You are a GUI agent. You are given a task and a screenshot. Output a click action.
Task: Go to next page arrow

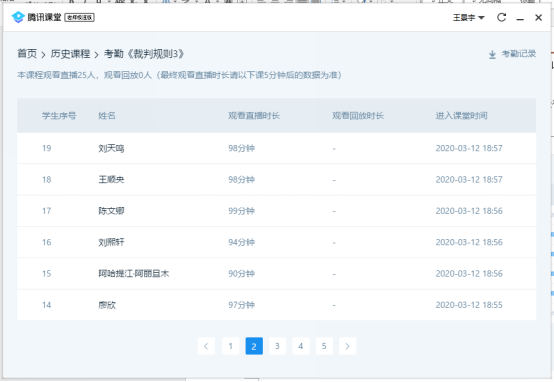pyautogui.click(x=347, y=346)
